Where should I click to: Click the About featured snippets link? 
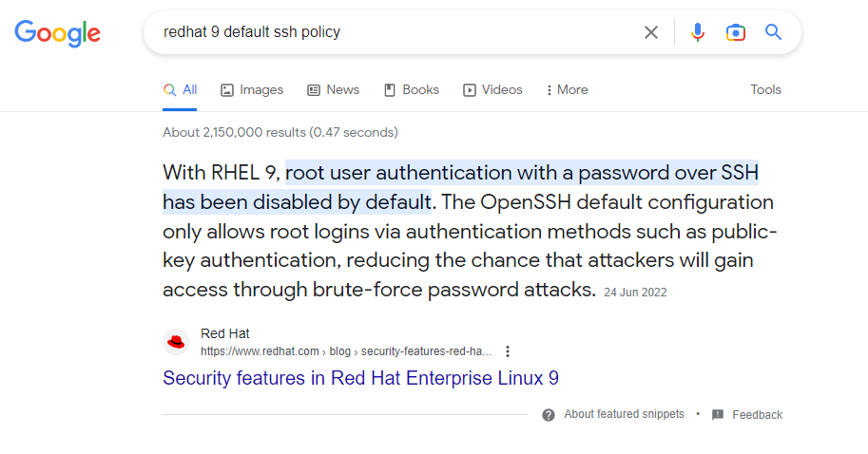point(624,414)
